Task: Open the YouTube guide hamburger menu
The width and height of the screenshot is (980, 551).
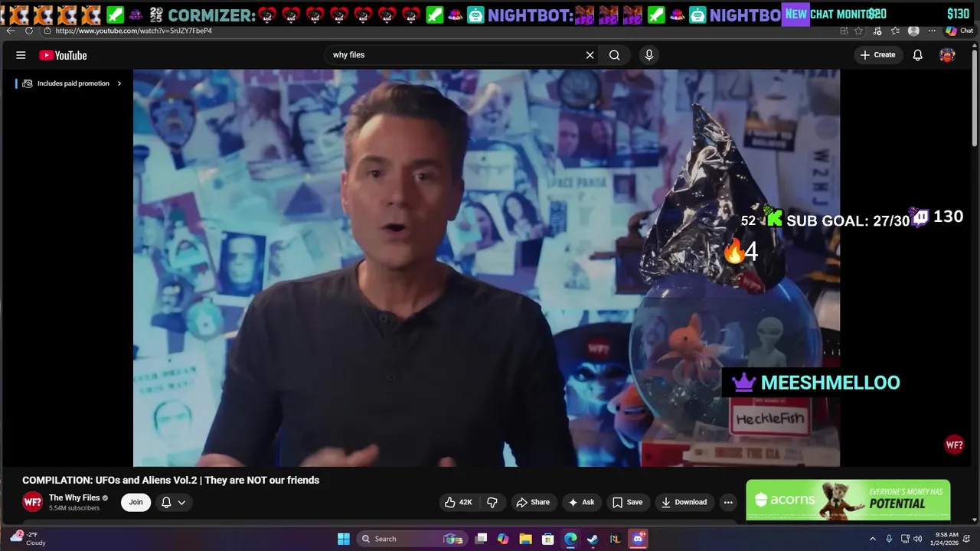Action: pos(21,55)
